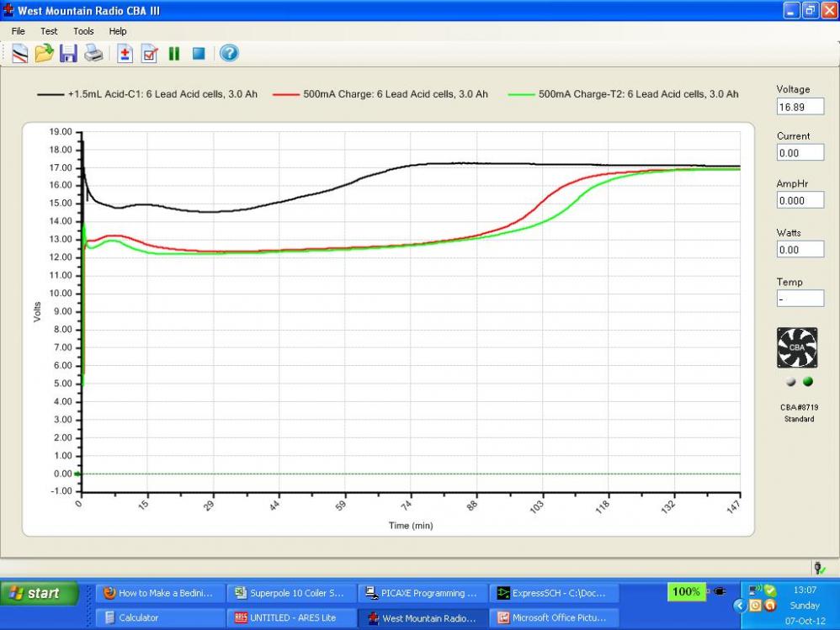Click the CBA#8719 Standard device label

click(x=800, y=413)
